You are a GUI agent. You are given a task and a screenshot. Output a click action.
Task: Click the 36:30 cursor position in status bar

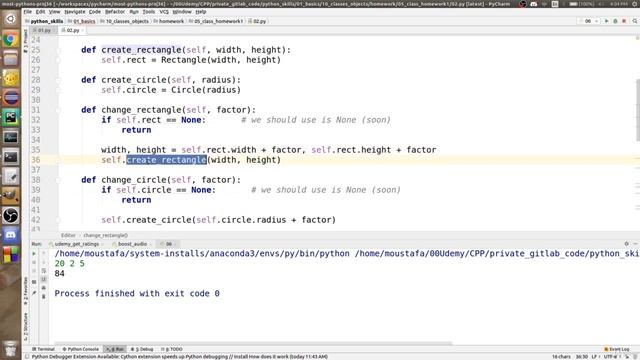(x=582, y=357)
